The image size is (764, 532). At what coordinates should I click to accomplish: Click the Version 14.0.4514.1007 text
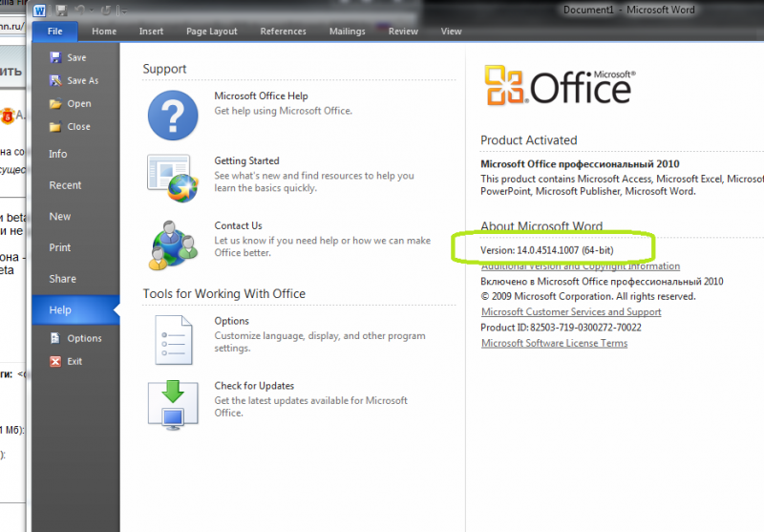[x=546, y=250]
